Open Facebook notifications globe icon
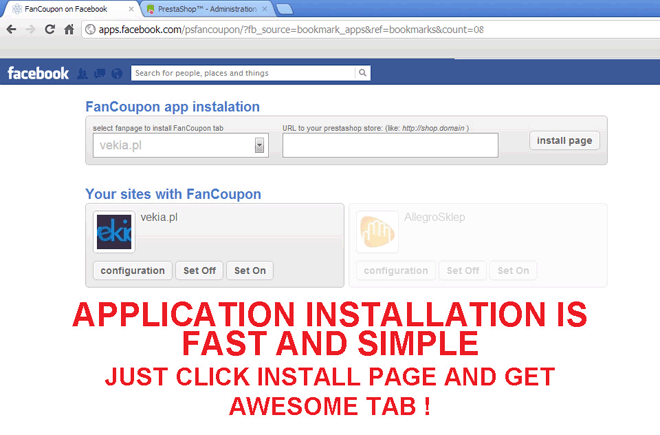 pyautogui.click(x=117, y=74)
